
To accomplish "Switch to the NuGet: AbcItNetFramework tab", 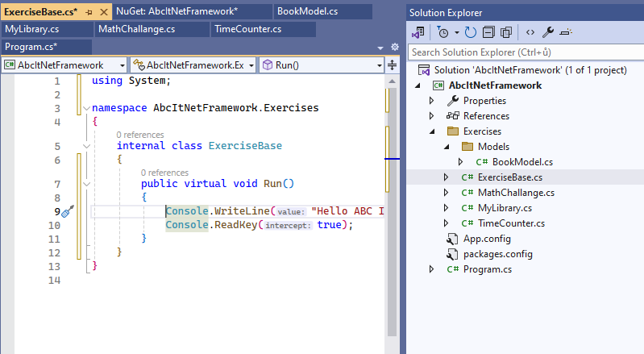I will [177, 11].
